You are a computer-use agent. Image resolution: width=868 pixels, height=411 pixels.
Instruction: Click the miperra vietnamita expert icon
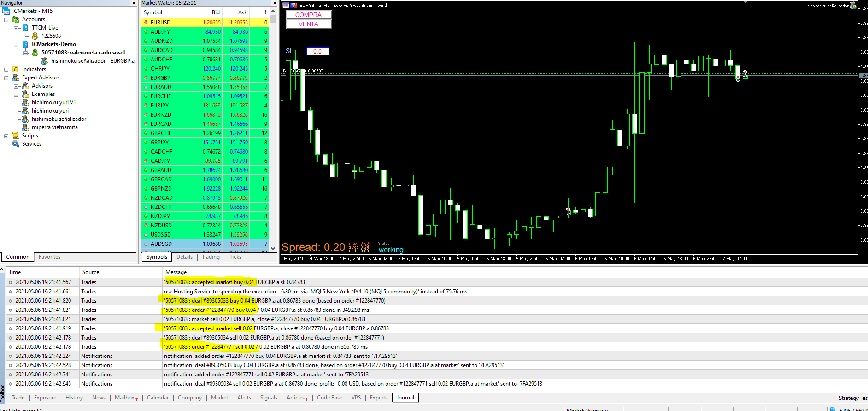click(x=25, y=127)
